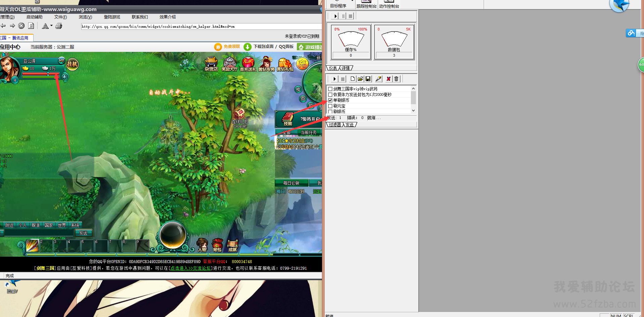644x317 pixels.
Task: Click the green download-to-desktop icon
Action: point(247,47)
